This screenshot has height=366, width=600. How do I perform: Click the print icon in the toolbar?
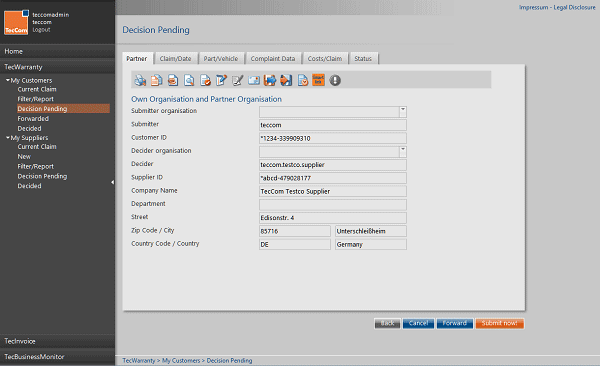click(x=140, y=80)
